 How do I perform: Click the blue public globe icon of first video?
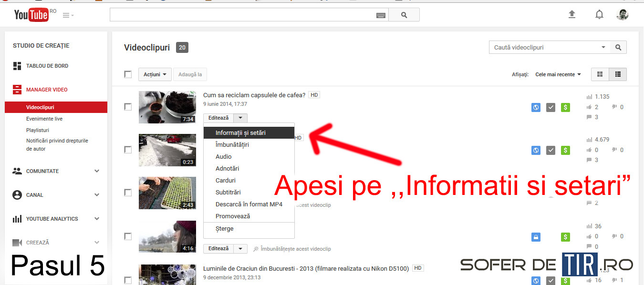coord(536,108)
